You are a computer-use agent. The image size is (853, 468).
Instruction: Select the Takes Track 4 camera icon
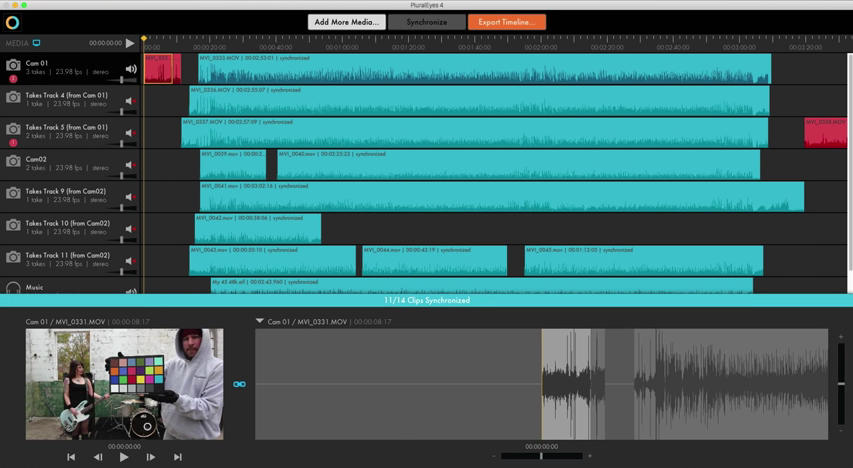tap(13, 97)
